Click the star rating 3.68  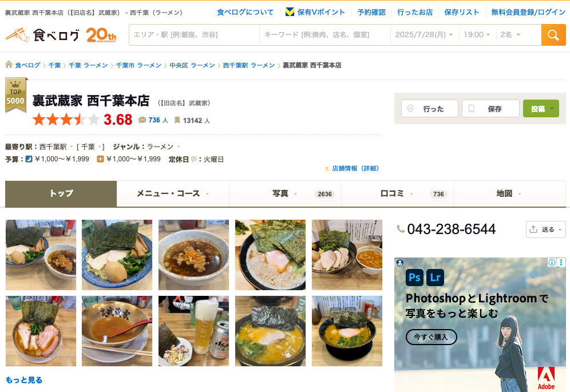click(x=82, y=120)
